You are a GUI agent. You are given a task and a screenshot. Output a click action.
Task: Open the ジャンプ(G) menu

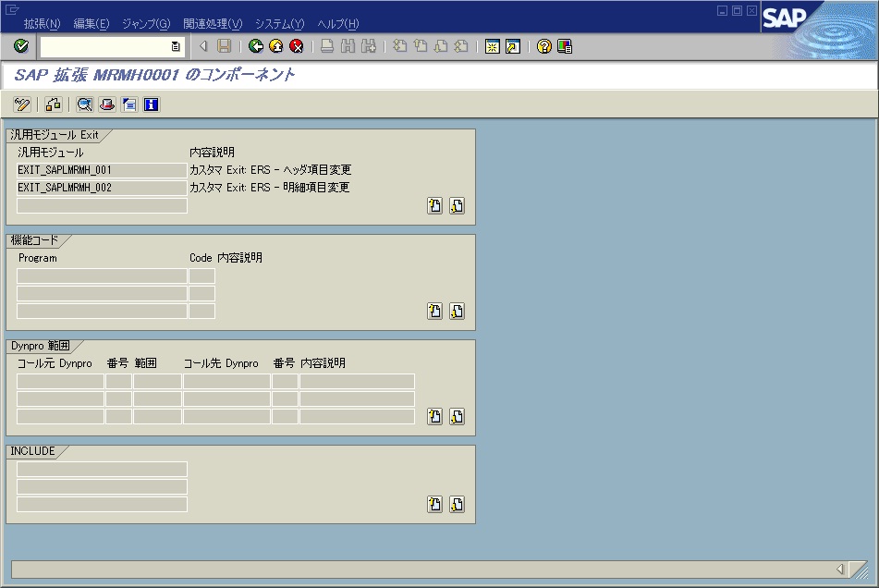[146, 23]
